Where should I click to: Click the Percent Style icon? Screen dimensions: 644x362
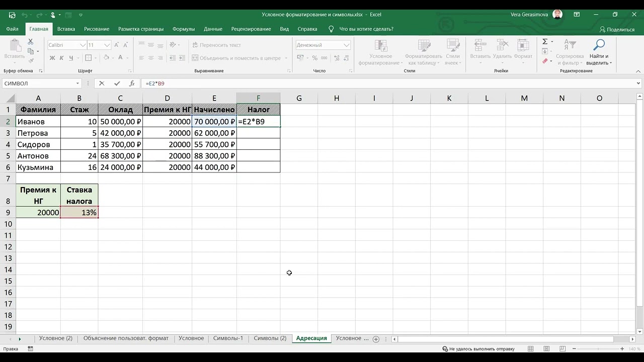pos(314,58)
